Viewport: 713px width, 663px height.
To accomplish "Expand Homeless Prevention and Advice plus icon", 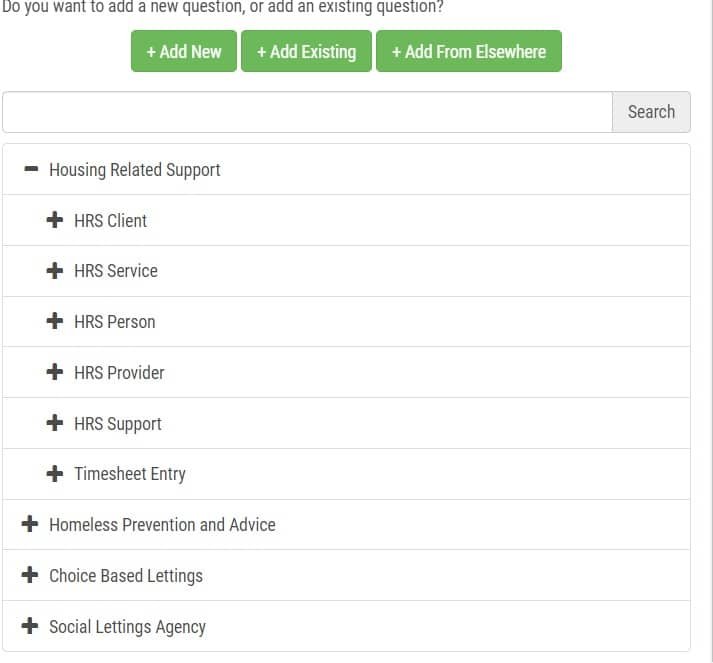I will click(30, 524).
